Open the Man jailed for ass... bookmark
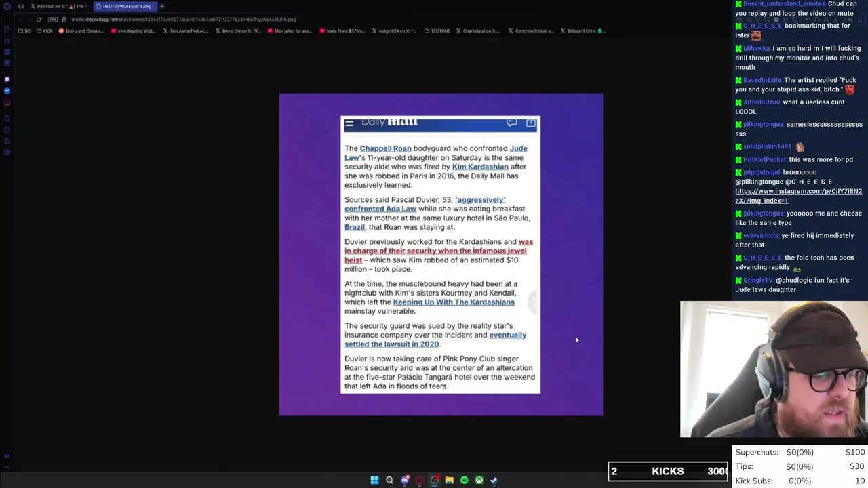868x488 pixels. pos(290,30)
